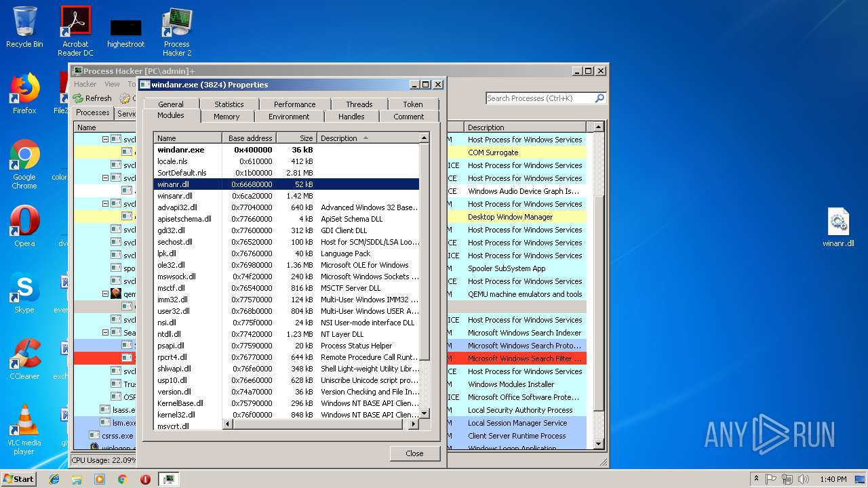The height and width of the screenshot is (488, 868).
Task: Switch to the Token tab
Action: [x=413, y=104]
